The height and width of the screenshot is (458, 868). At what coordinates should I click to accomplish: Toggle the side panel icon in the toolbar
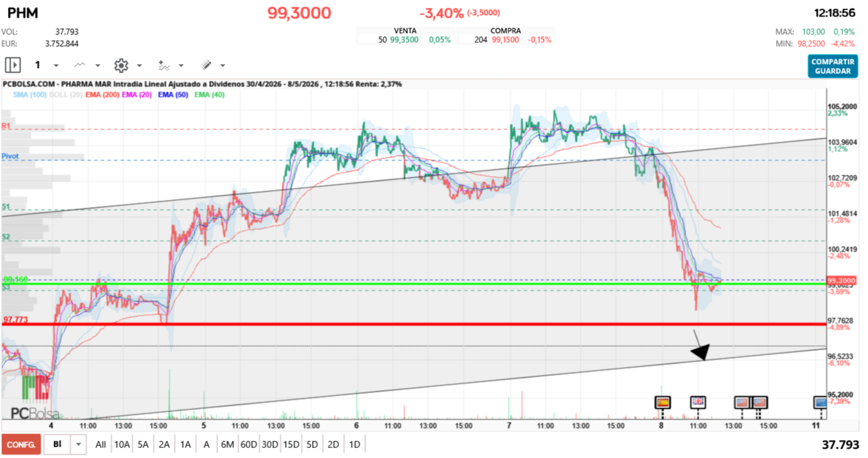13,65
